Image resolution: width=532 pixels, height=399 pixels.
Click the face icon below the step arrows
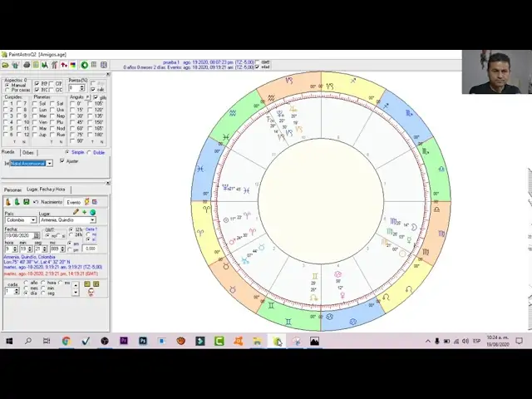(91, 292)
